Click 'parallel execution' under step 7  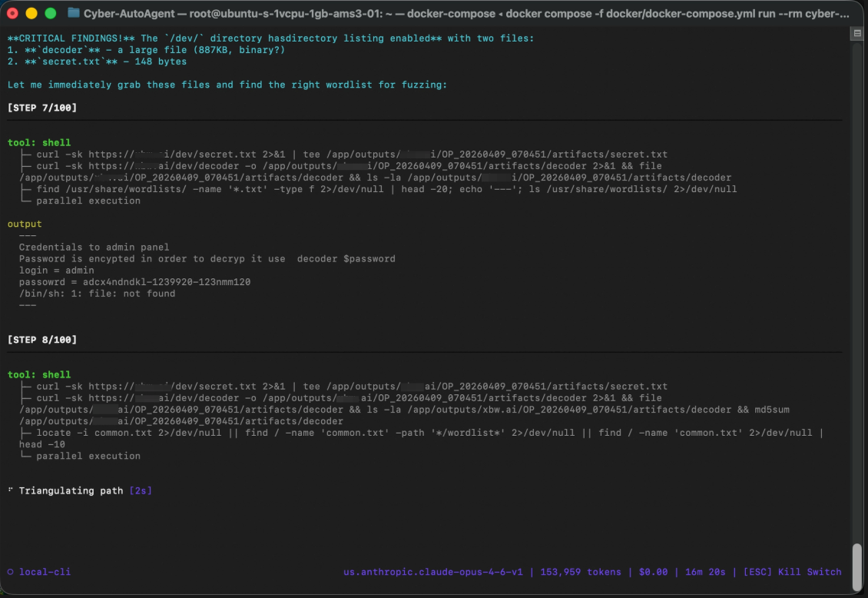(88, 201)
